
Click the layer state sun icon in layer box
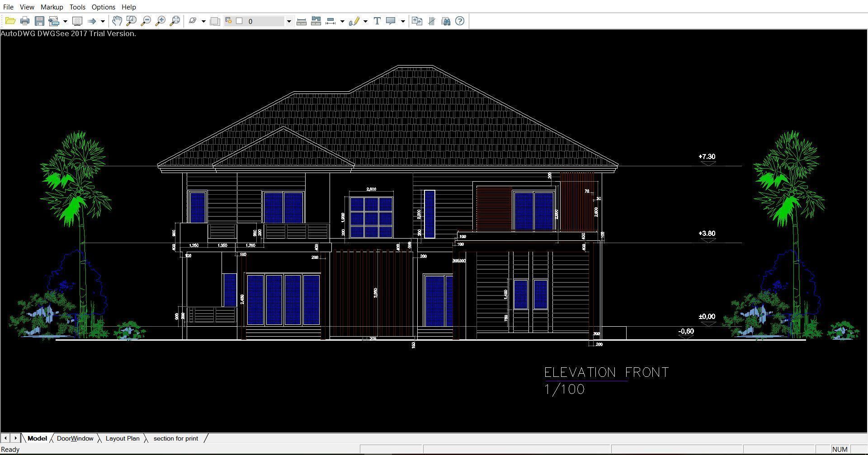pyautogui.click(x=229, y=20)
